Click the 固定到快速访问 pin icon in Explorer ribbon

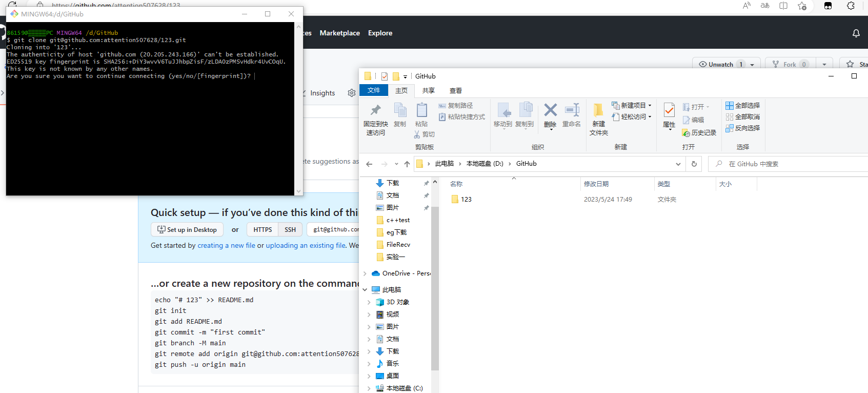376,110
